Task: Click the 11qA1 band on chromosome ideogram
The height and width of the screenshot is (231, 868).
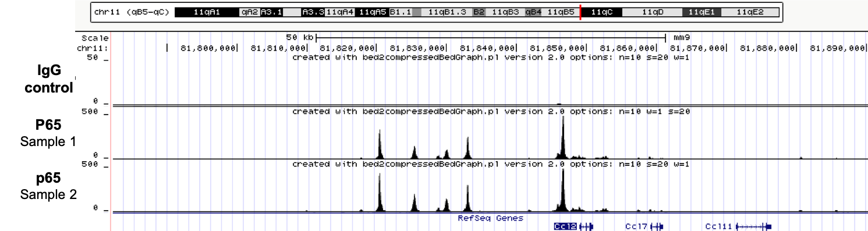Action: [x=207, y=12]
